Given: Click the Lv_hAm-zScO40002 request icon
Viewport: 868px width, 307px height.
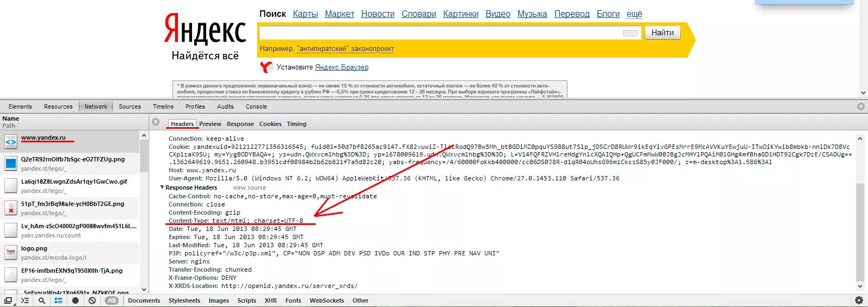Looking at the screenshot, I should [11, 230].
